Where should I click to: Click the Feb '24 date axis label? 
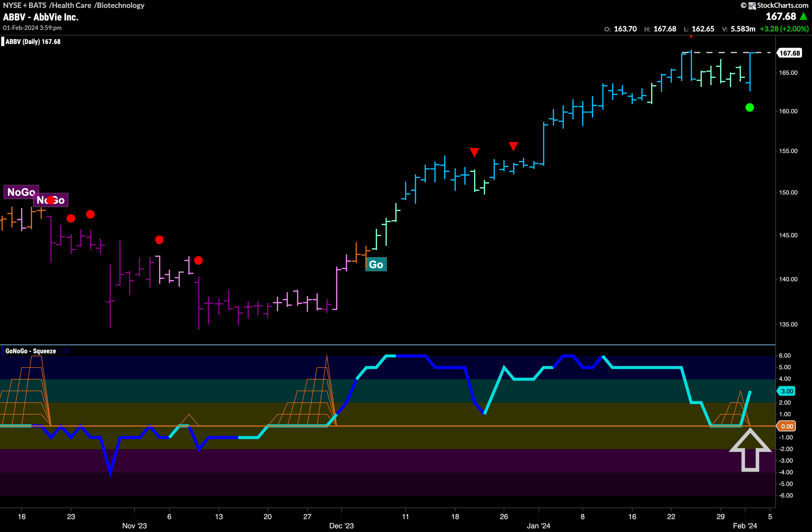coord(745,526)
